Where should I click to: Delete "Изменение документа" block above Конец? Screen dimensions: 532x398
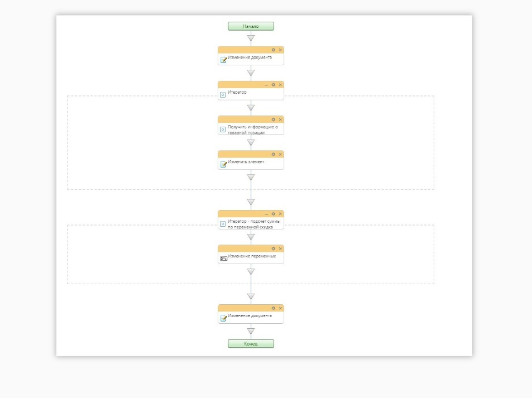click(280, 308)
